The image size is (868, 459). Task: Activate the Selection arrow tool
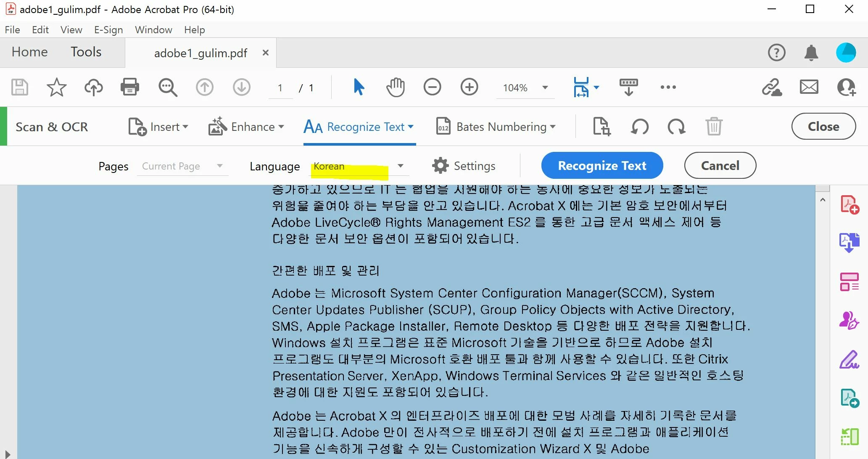pos(359,88)
